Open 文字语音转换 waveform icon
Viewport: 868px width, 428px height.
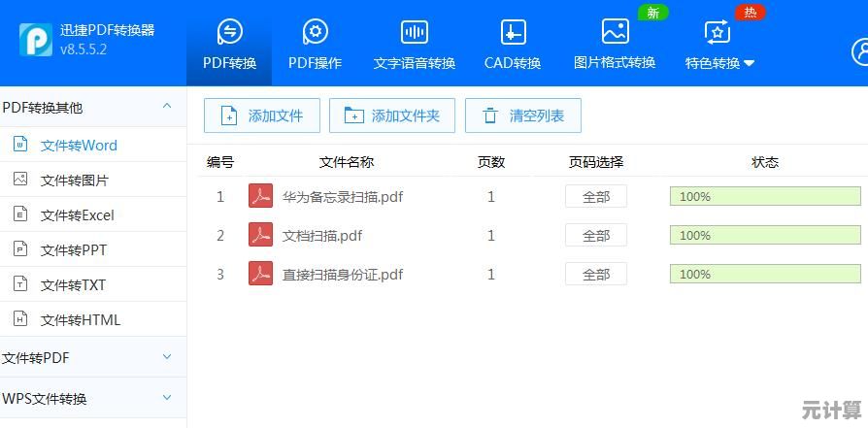tap(415, 32)
